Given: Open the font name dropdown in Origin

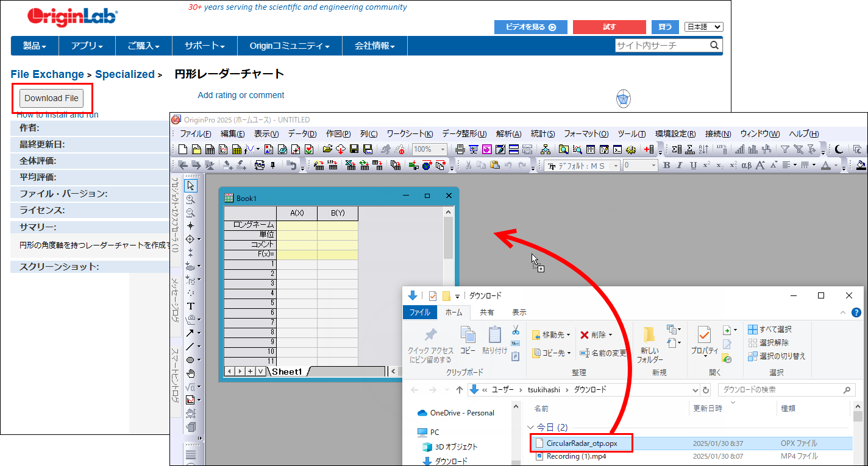Looking at the screenshot, I should (615, 165).
